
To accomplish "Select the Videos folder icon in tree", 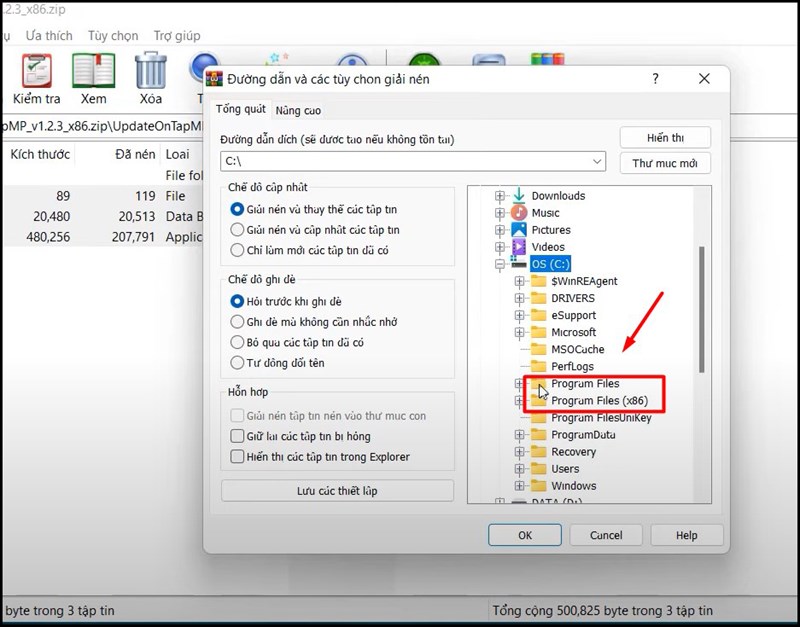I will (519, 247).
